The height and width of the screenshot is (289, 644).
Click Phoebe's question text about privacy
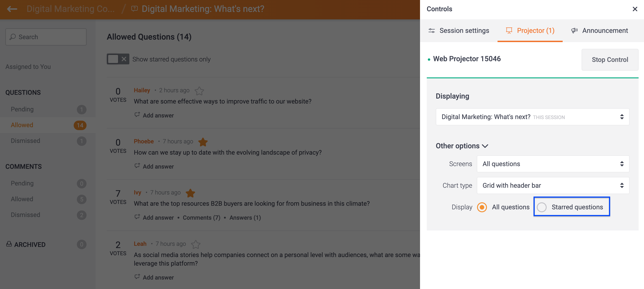(228, 153)
